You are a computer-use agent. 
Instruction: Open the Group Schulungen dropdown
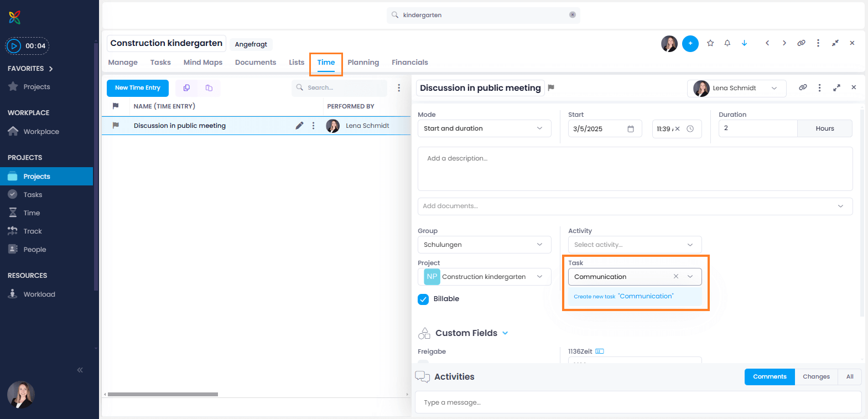(485, 245)
